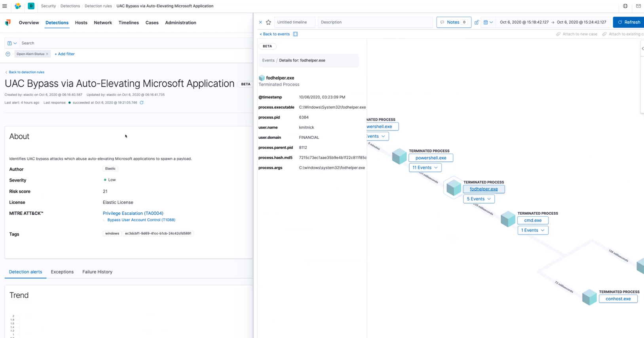Click the Elastic logo in header
The height and width of the screenshot is (338, 644).
coord(18,6)
